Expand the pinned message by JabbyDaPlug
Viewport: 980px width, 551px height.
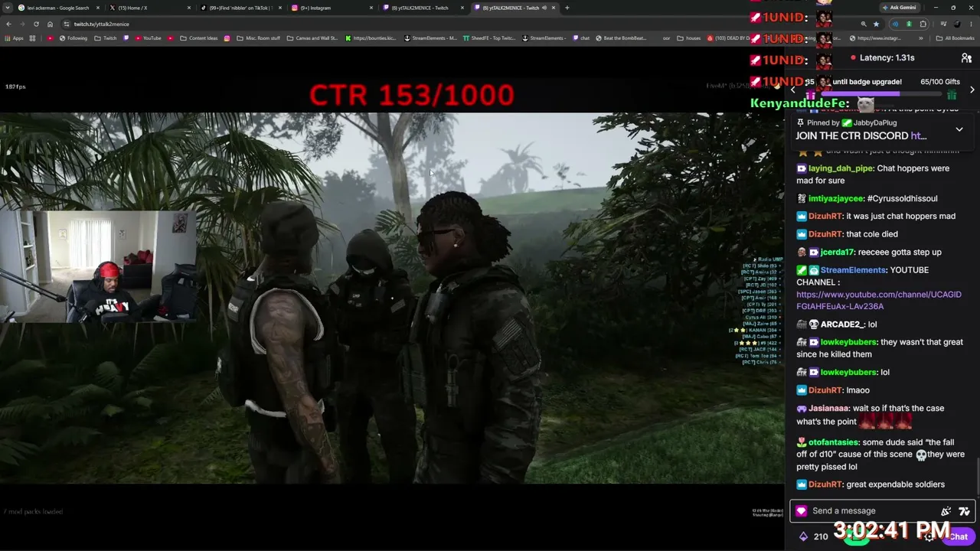(959, 130)
